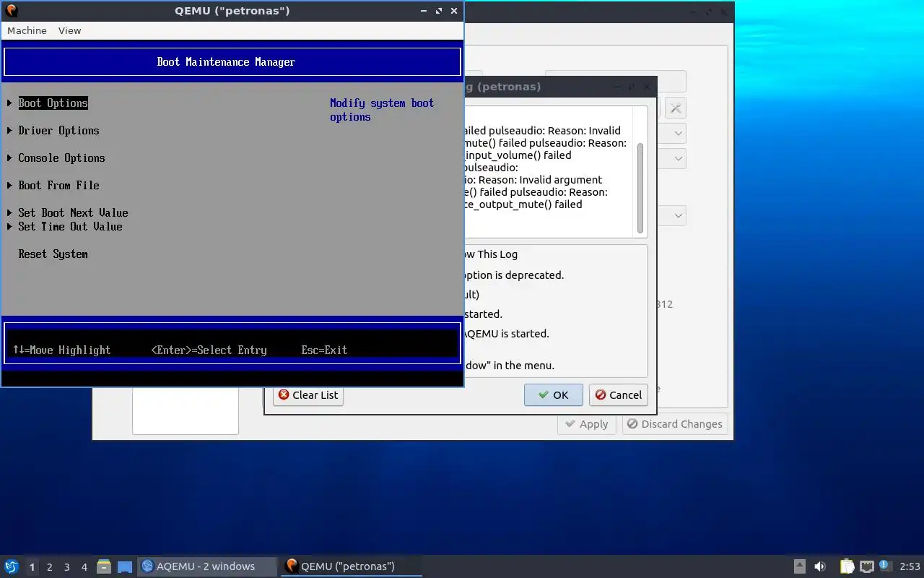924x578 pixels.
Task: Click the arrow beside Set Time Out Value
Action: (x=10, y=227)
